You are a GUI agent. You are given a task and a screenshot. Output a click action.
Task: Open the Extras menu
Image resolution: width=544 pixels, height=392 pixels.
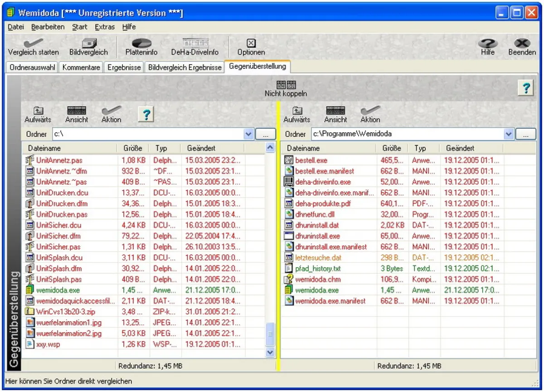[x=105, y=27]
